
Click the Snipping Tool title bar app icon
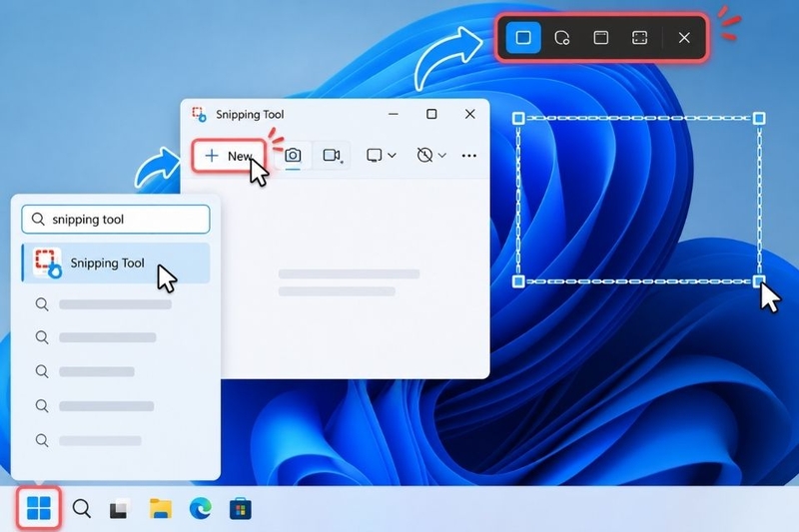point(199,114)
